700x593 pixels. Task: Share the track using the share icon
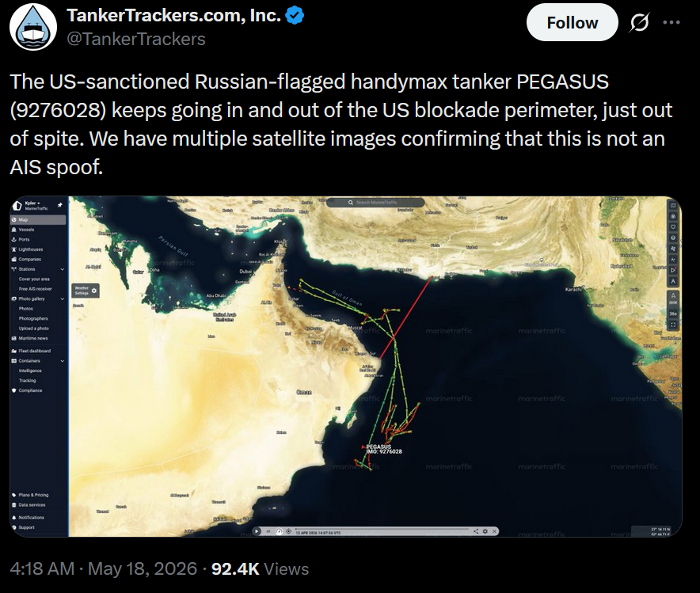[476, 531]
